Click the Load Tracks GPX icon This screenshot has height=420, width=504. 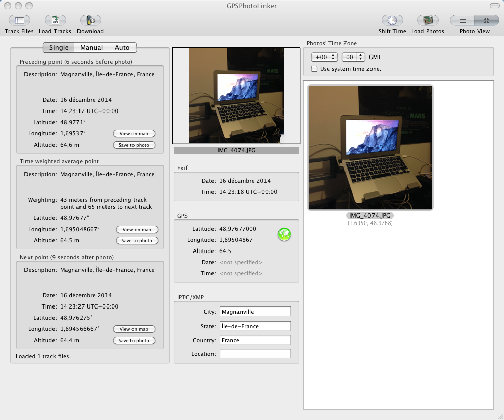point(55,20)
